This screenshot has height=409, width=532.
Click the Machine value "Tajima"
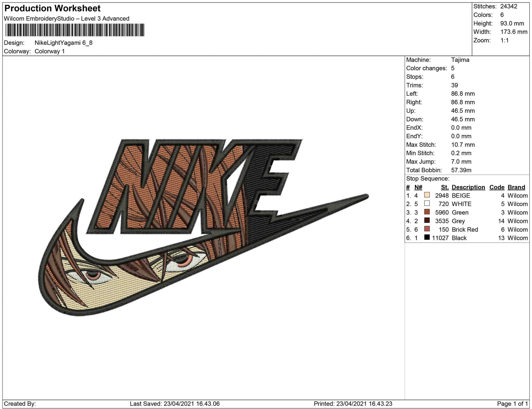click(460, 60)
